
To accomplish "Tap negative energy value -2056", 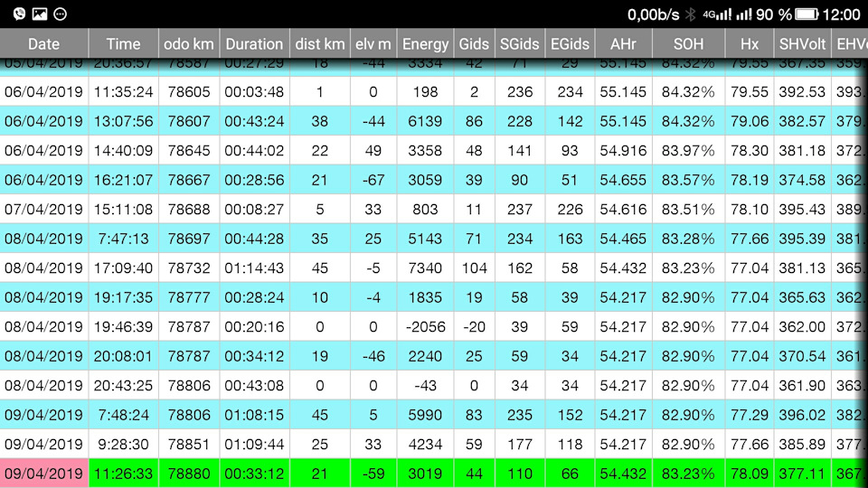I will click(x=425, y=326).
